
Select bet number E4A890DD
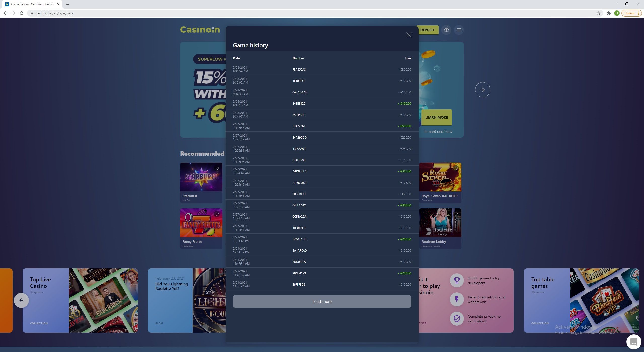point(299,138)
